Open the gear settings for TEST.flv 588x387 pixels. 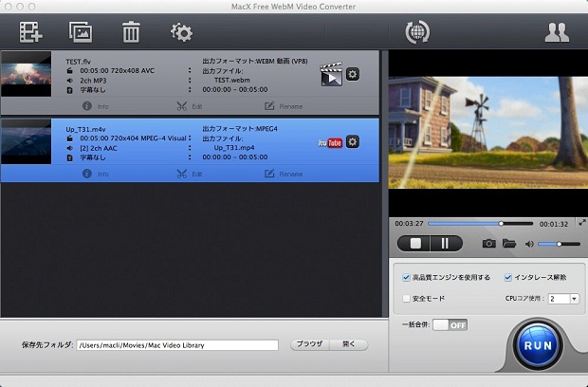click(352, 74)
